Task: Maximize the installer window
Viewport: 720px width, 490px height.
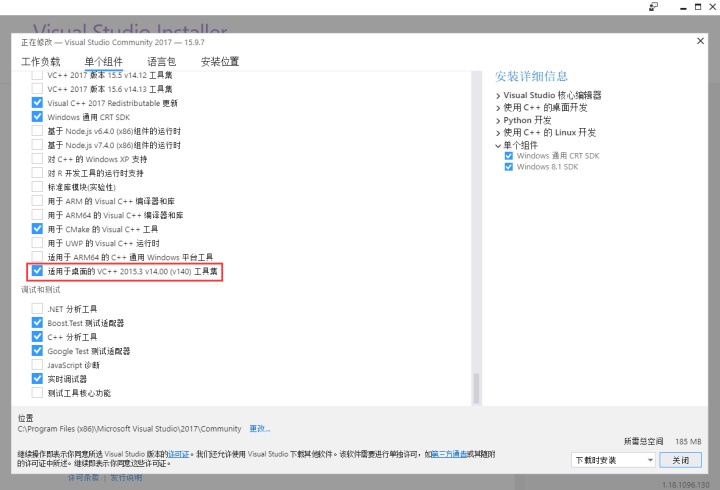Action: (x=698, y=7)
